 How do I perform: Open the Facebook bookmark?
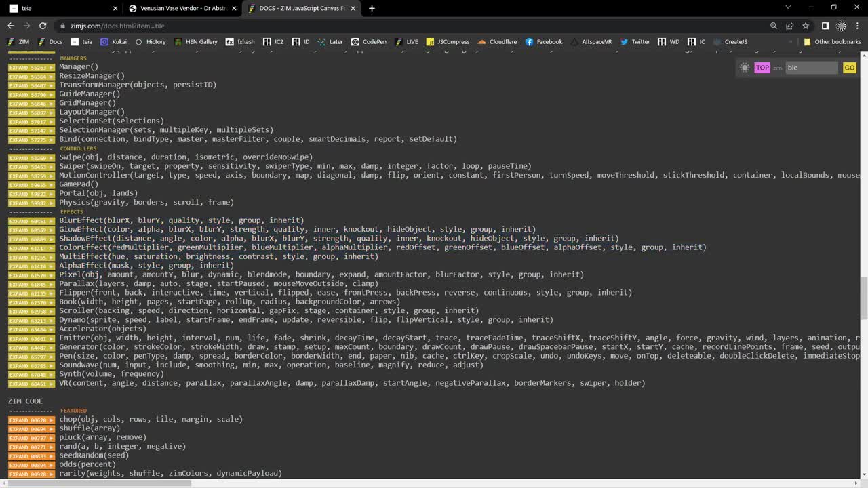[543, 41]
